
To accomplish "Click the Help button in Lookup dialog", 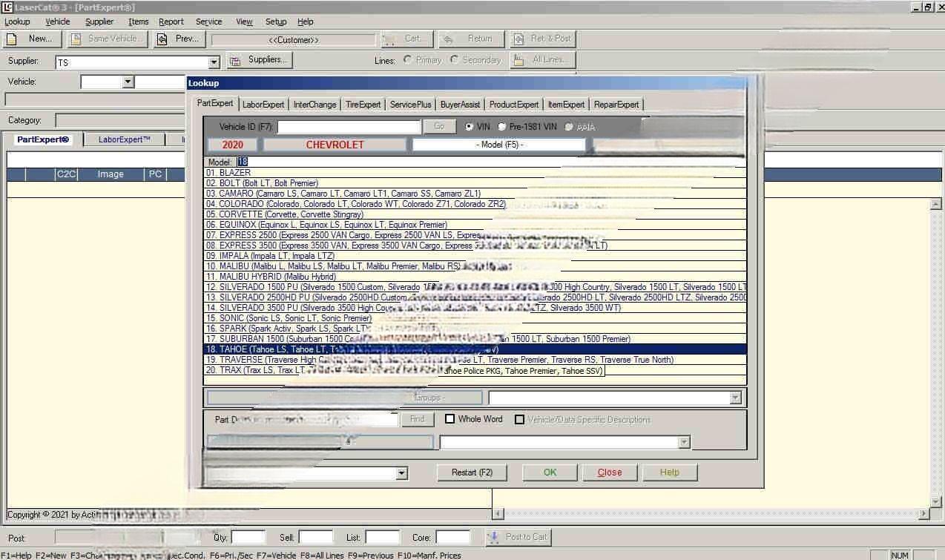I will click(670, 472).
